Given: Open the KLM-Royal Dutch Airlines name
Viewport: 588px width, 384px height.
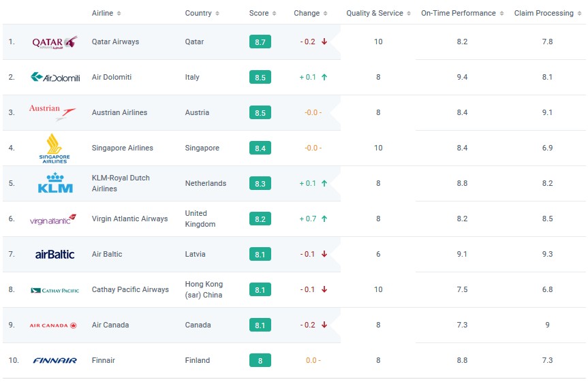Looking at the screenshot, I should (x=121, y=183).
